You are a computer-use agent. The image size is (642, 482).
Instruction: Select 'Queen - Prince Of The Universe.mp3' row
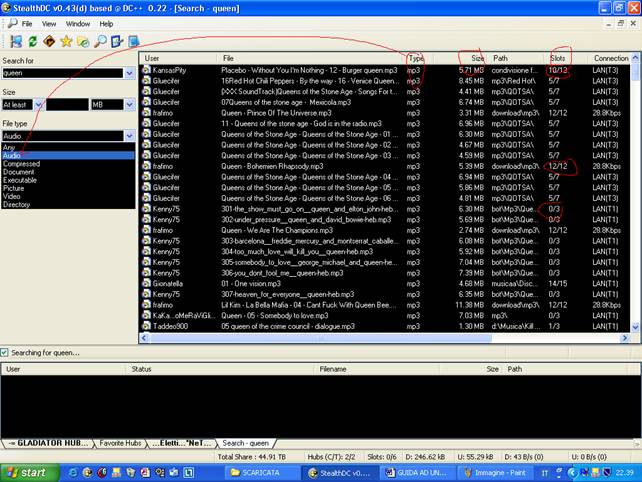[x=385, y=113]
